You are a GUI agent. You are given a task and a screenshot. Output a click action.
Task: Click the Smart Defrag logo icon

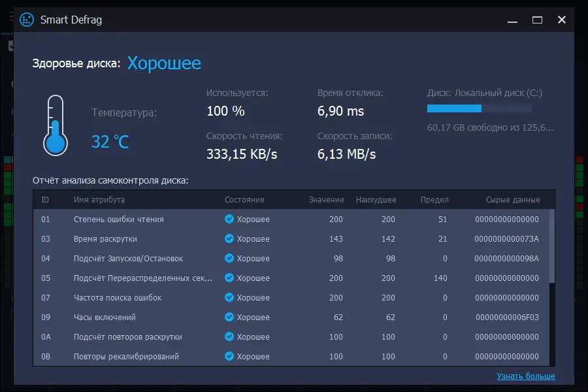coord(27,20)
